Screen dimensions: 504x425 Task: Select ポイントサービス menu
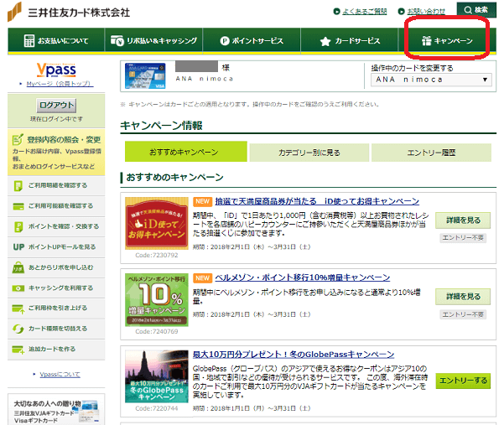(252, 41)
